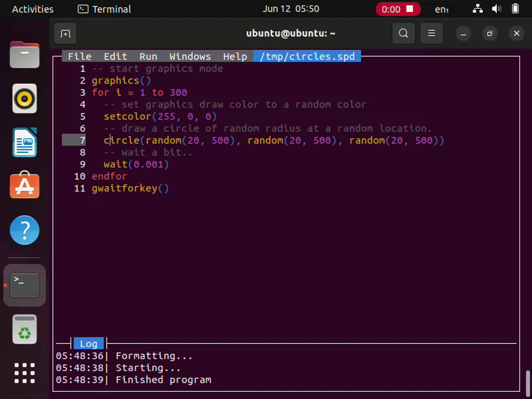Show all applications grid
Viewport: 532px width, 399px height.
pyautogui.click(x=25, y=373)
